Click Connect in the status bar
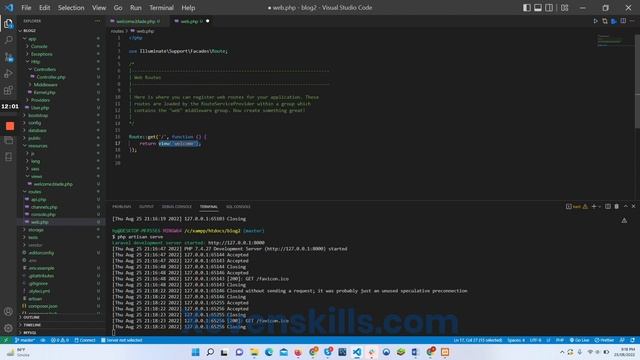Image resolution: width=640 pixels, height=360 pixels. [85, 340]
